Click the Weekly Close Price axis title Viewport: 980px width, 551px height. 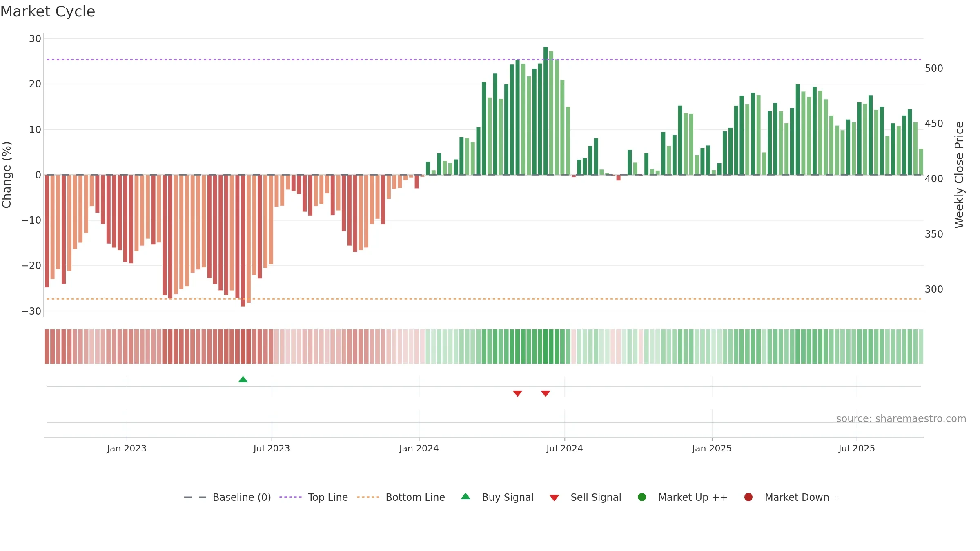[959, 175]
